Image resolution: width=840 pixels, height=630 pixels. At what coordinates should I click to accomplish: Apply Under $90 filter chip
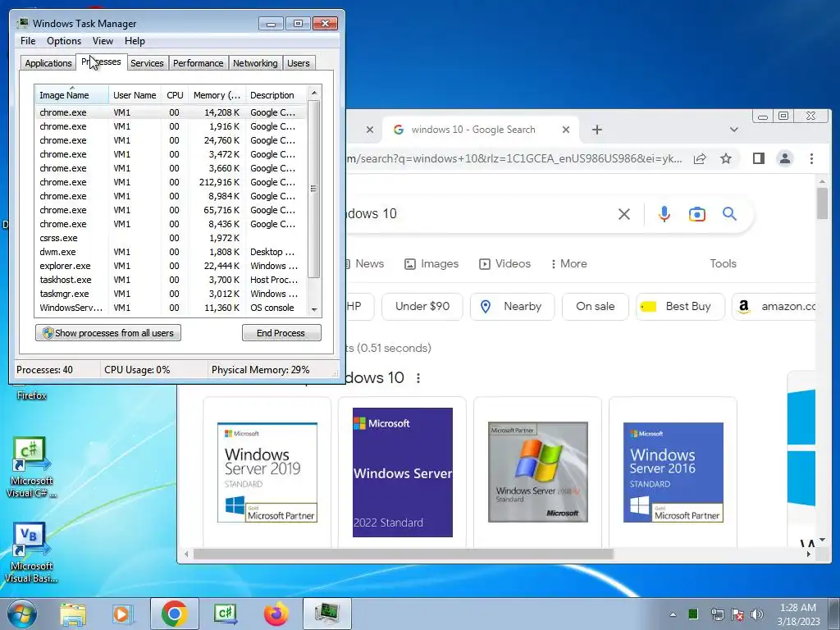pos(422,307)
